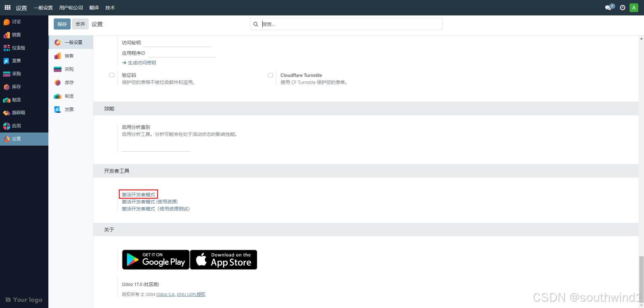Click the Your logo placeholder

[x=24, y=300]
